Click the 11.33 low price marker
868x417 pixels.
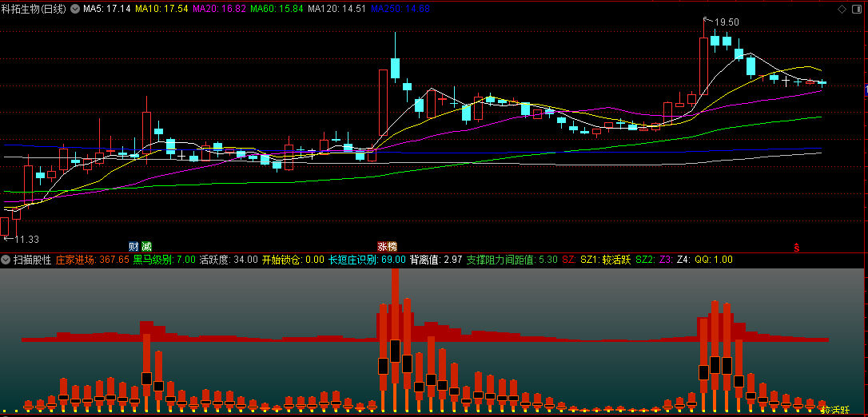point(26,240)
